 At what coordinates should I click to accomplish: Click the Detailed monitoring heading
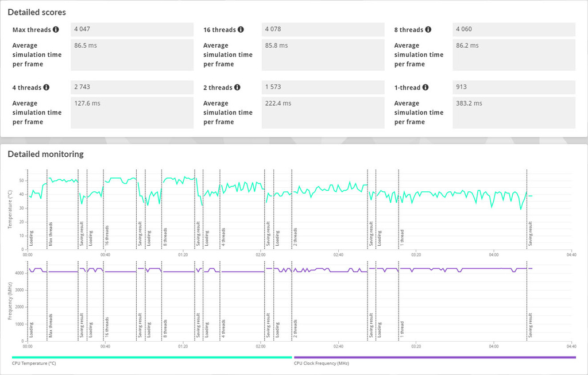pos(46,154)
